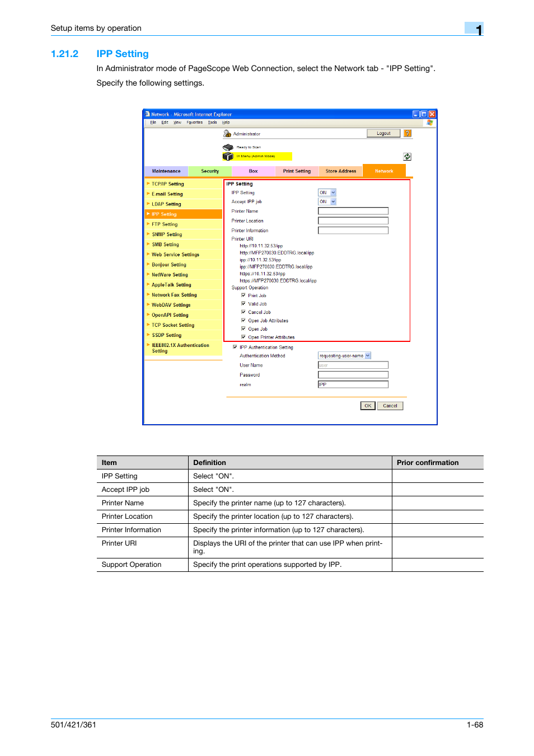This screenshot has height=756, width=534.
Task: Toggle the Print Job checkbox
Action: tap(243, 295)
